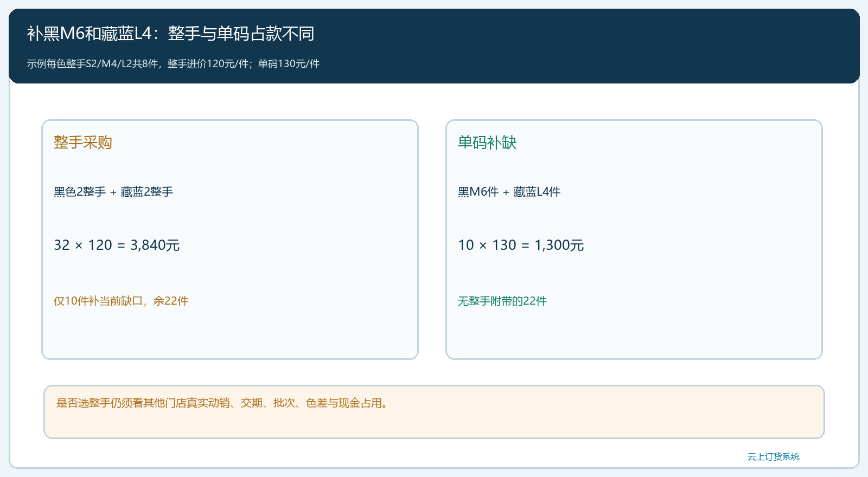Click the title 补黑M6和藏蓝L4：整手与单码占款不同

171,34
